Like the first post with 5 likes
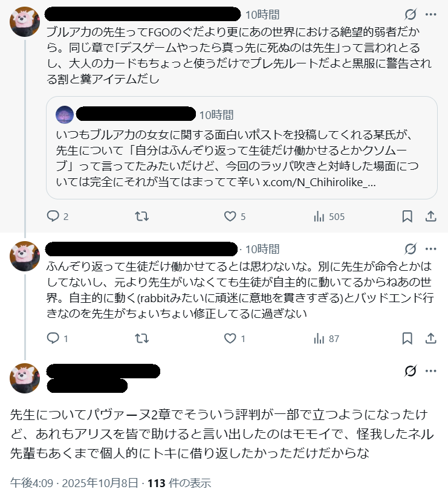Viewport: 448px width, 501px height. click(x=230, y=216)
